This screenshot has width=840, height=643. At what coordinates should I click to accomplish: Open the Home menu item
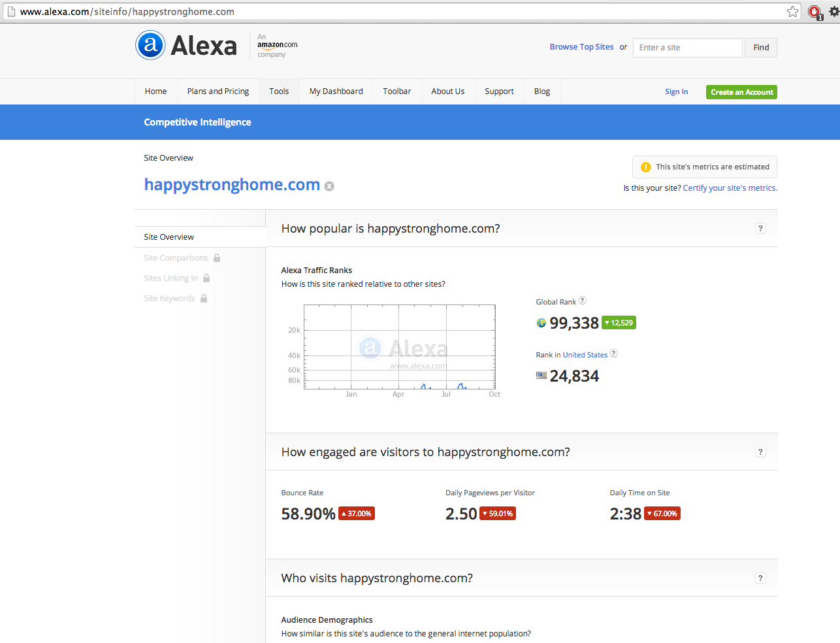155,91
